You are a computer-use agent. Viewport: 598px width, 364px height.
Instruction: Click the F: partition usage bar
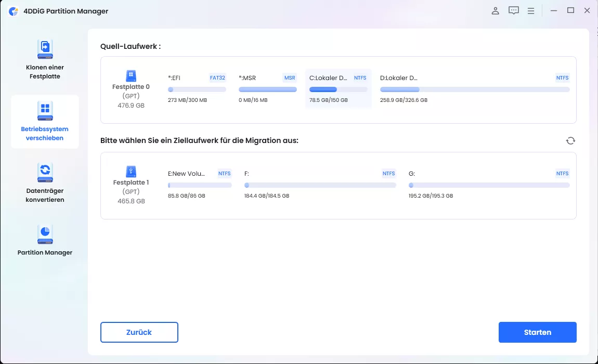pyautogui.click(x=320, y=186)
